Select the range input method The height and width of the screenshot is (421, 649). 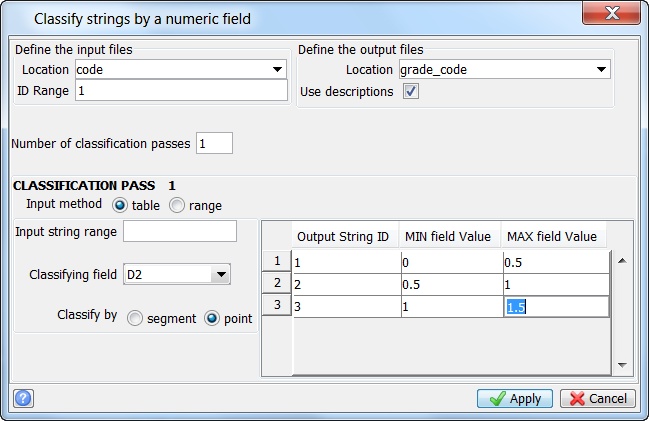click(177, 205)
